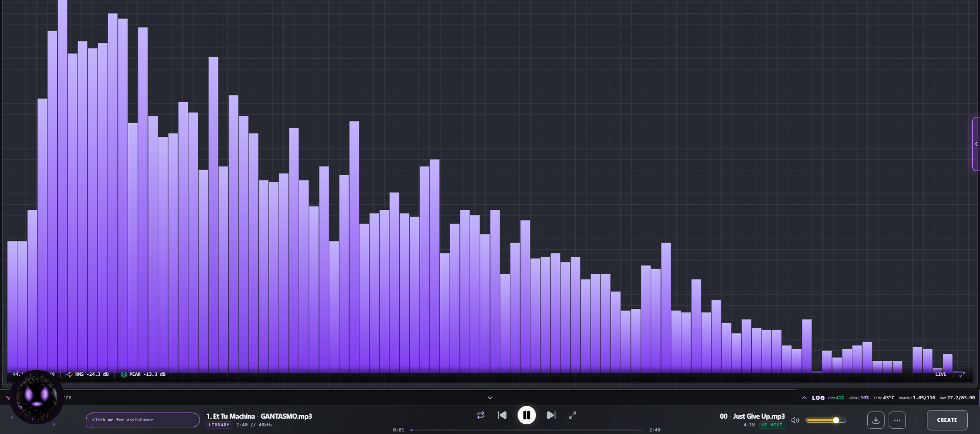Screen dimensions: 980x434
Task: Expand the LOG panel chevron
Action: (804, 398)
